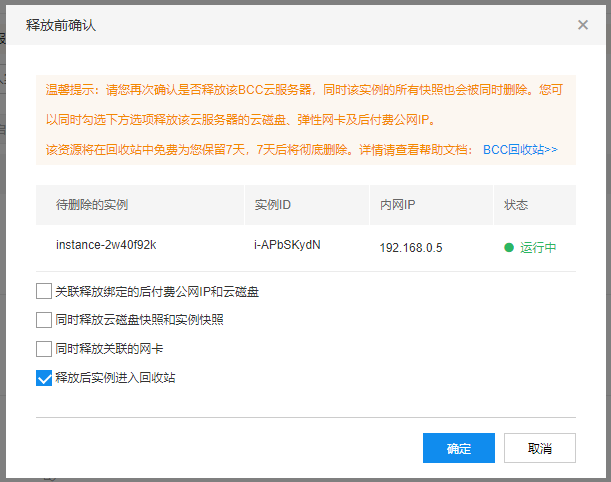611x482 pixels.
Task: Confirm release with 确定 button
Action: 459,448
